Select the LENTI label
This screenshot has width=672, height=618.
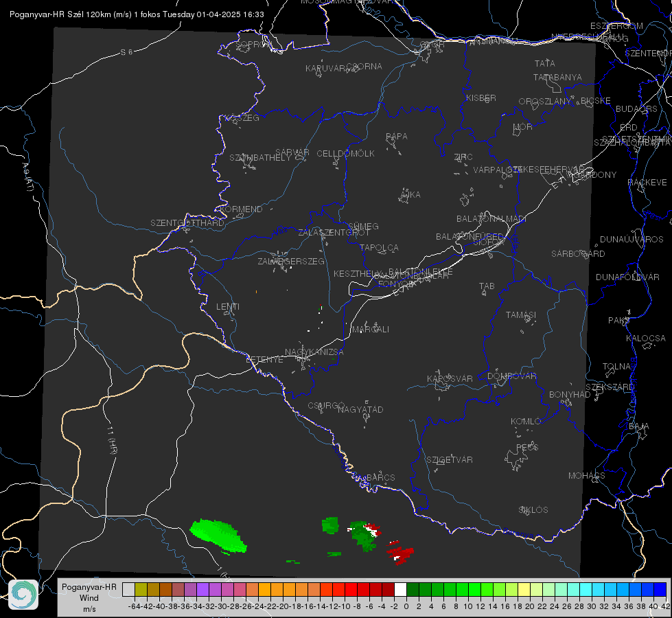click(228, 307)
